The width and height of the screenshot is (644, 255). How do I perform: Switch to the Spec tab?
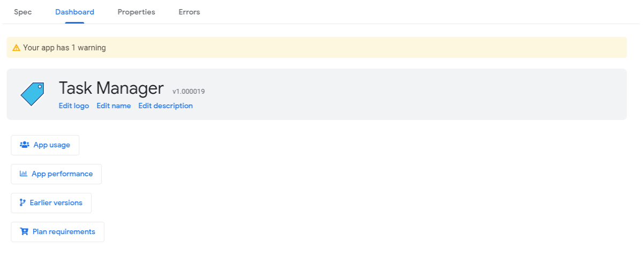click(x=23, y=12)
